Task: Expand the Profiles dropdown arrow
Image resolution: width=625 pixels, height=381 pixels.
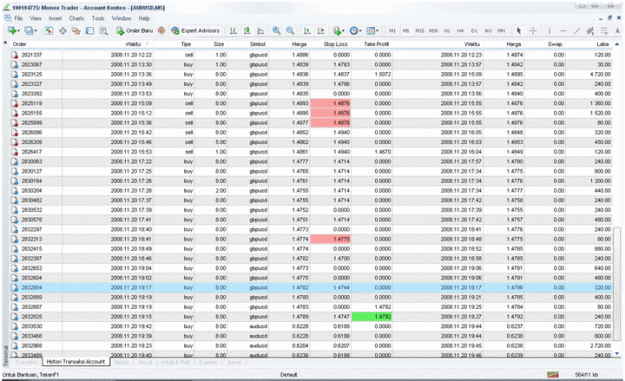Action: 35,31
